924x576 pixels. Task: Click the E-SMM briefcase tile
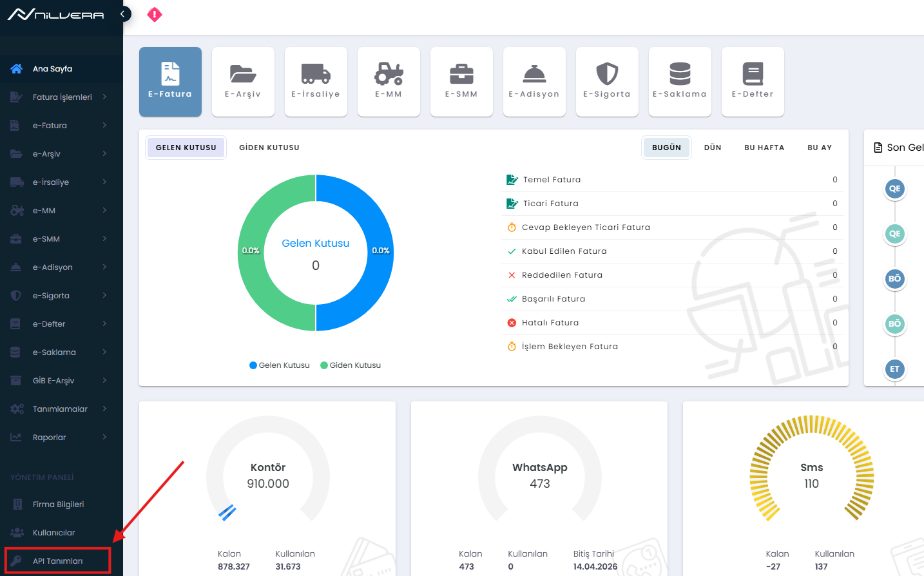461,82
